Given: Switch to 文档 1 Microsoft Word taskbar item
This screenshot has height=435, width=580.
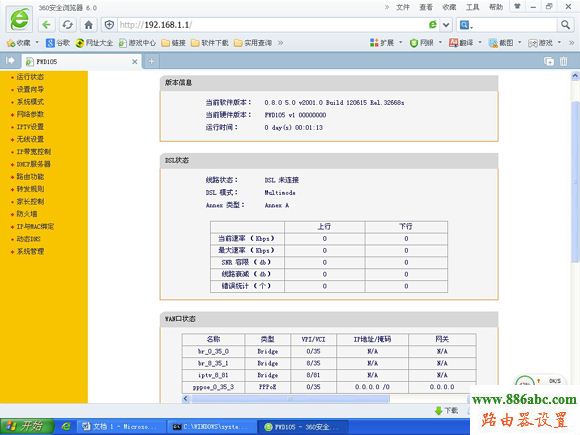Looking at the screenshot, I should (120, 426).
